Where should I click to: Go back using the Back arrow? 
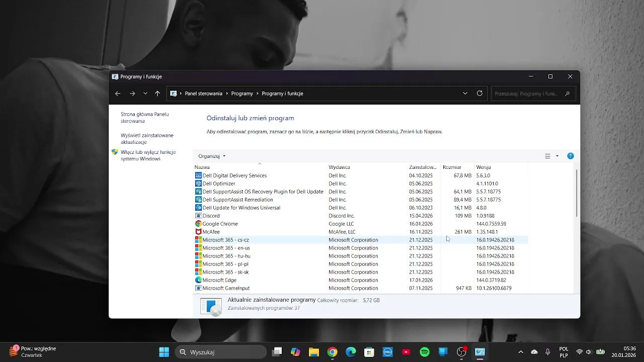(x=118, y=94)
